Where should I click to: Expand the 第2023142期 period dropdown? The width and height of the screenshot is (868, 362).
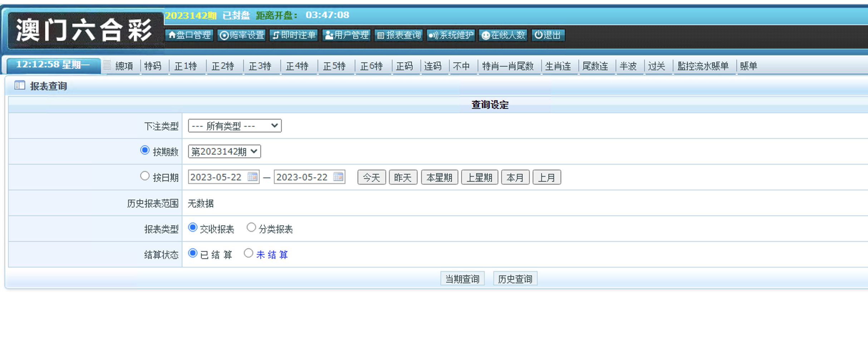(224, 151)
